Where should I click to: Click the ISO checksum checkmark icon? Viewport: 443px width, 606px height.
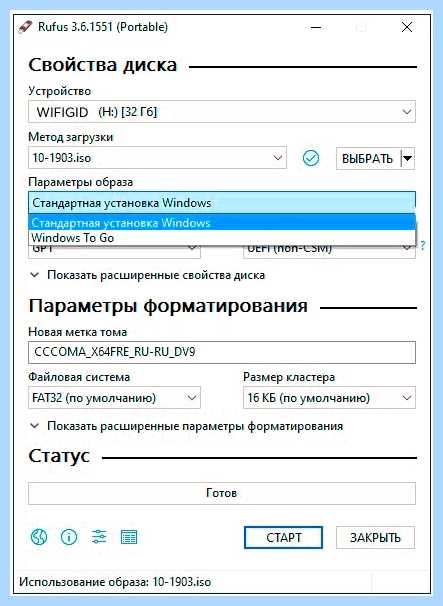tap(311, 158)
